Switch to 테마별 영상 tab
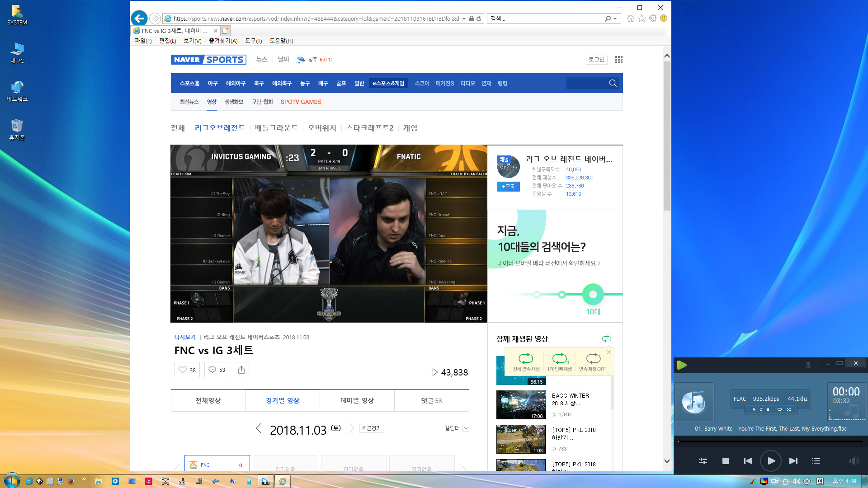 tap(357, 400)
